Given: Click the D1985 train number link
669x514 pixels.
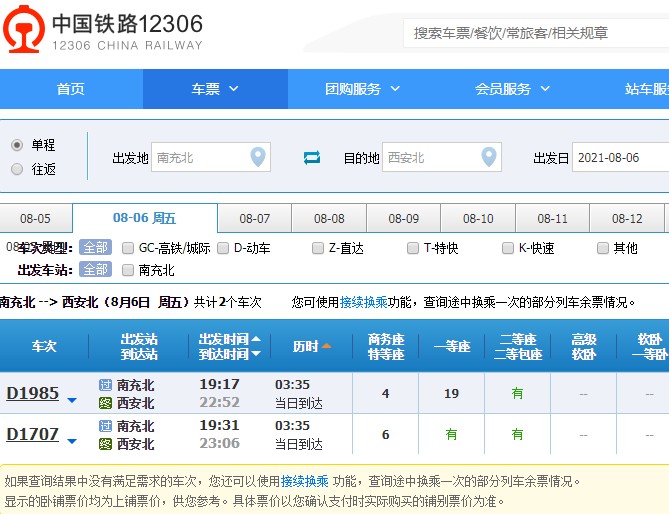Looking at the screenshot, I should [32, 394].
